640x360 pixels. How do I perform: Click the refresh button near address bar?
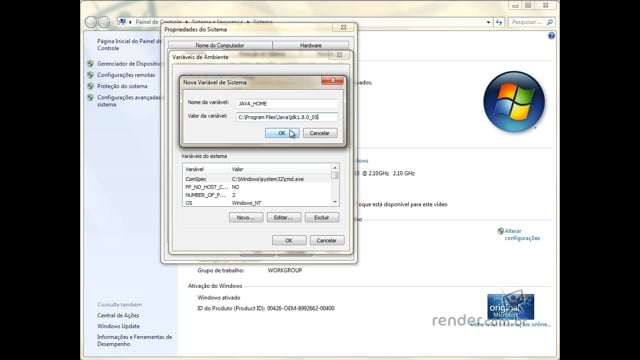point(499,22)
